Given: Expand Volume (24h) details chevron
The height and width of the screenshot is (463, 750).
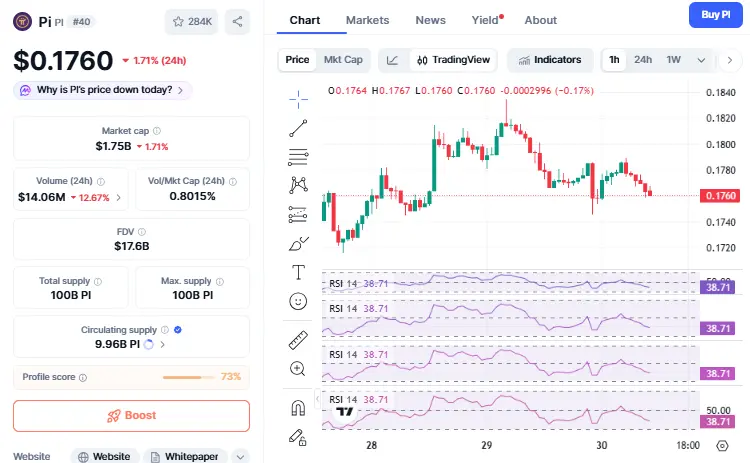Looking at the screenshot, I should pyautogui.click(x=119, y=198).
